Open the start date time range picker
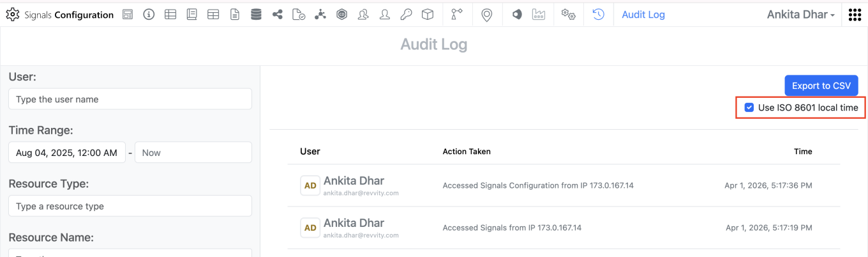Screen dimensions: 868x257 pyautogui.click(x=67, y=153)
